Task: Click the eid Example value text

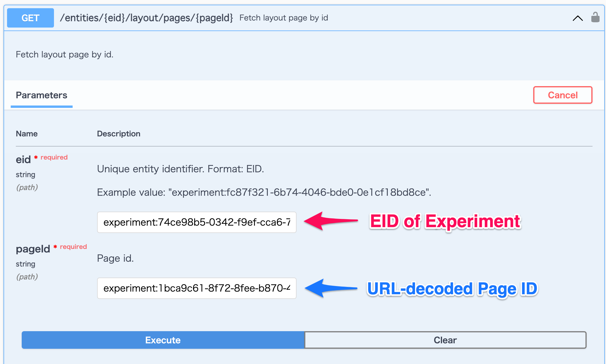Action: coord(264,192)
